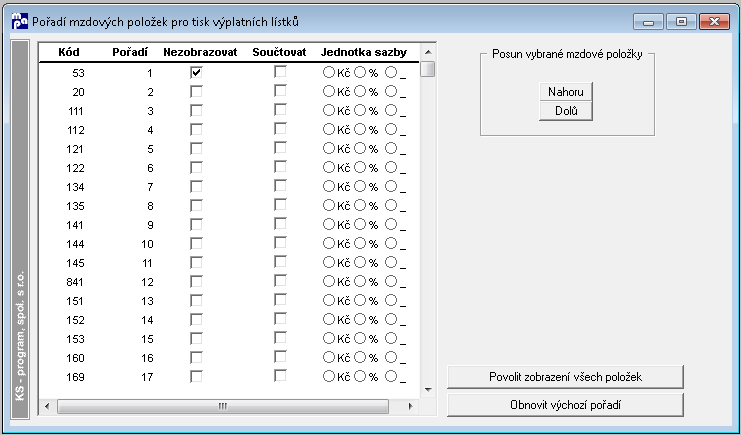Minimize the window
This screenshot has height=435, width=741.
(x=649, y=22)
